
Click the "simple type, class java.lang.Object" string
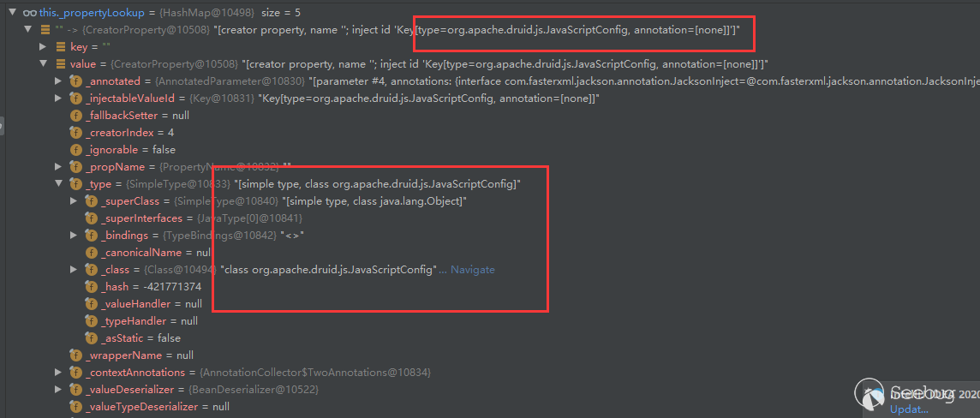click(x=375, y=201)
